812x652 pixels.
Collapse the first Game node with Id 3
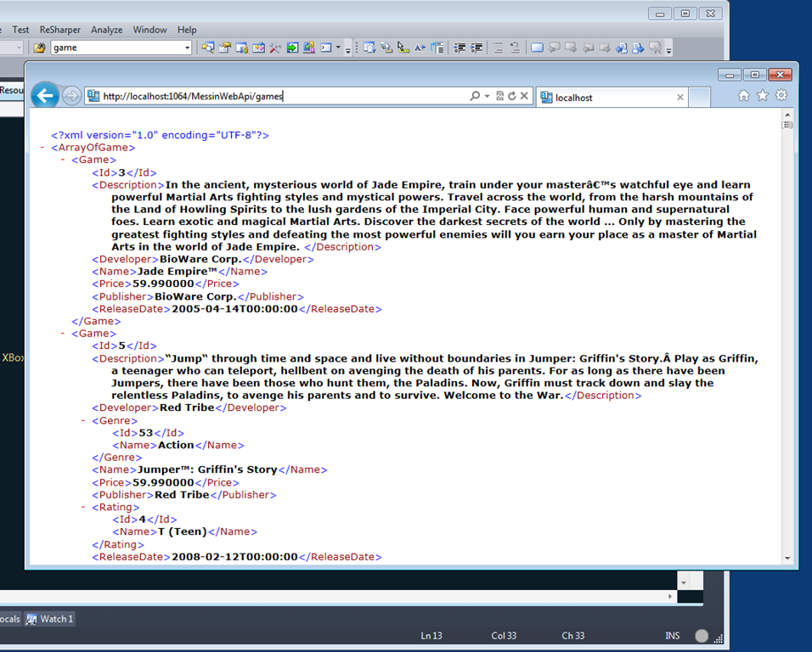point(63,160)
